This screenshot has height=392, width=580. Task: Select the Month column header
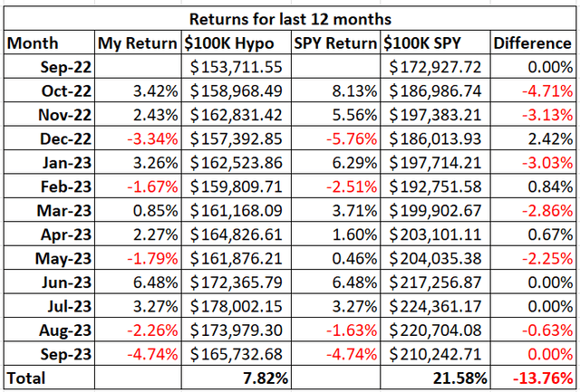click(x=33, y=43)
